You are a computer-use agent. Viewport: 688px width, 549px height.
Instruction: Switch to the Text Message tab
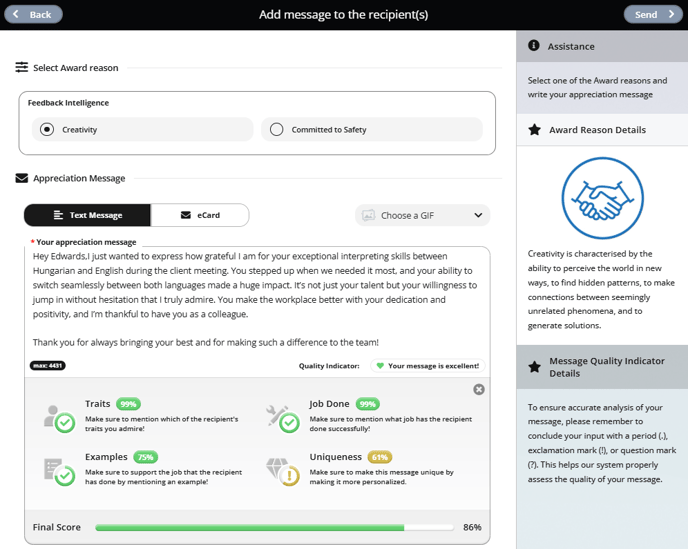click(x=87, y=215)
